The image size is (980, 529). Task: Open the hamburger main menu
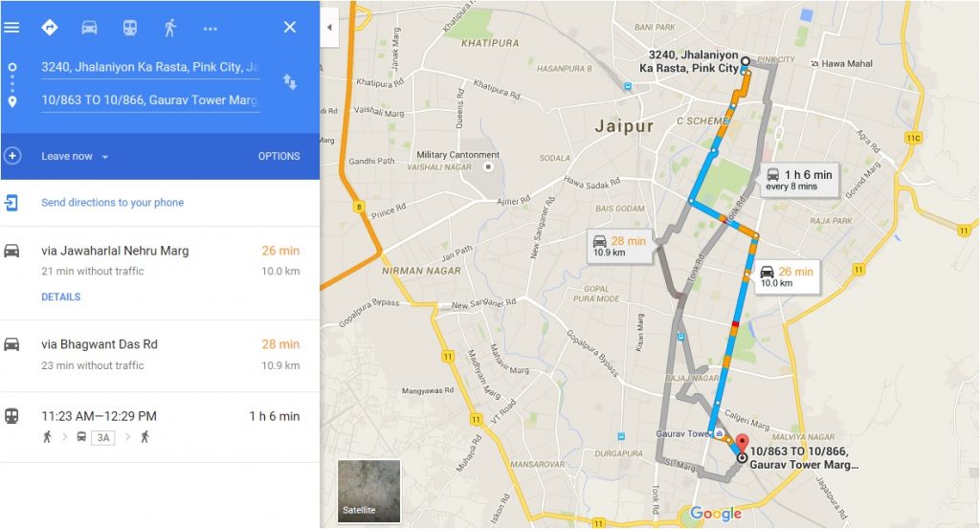[x=11, y=27]
